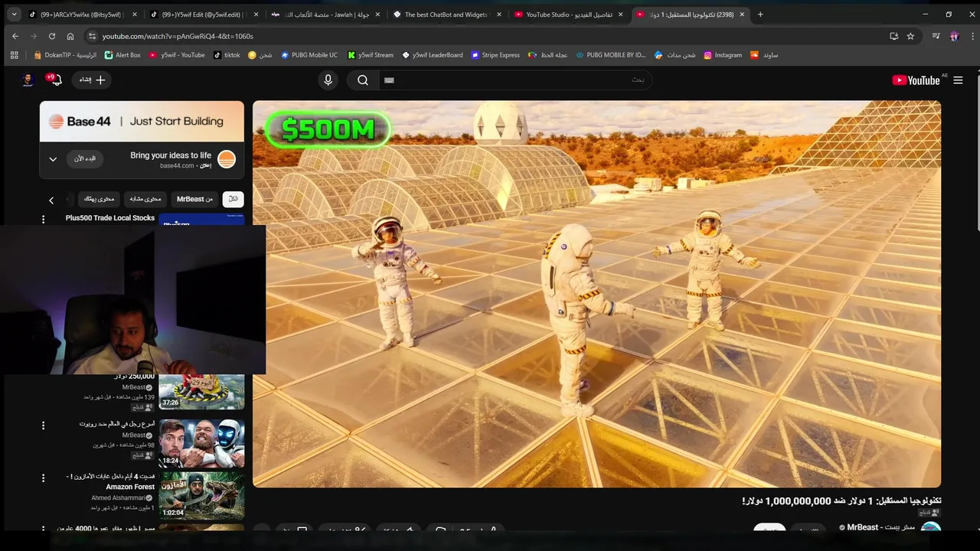Open the Stripe Express bookmark

coord(495,55)
